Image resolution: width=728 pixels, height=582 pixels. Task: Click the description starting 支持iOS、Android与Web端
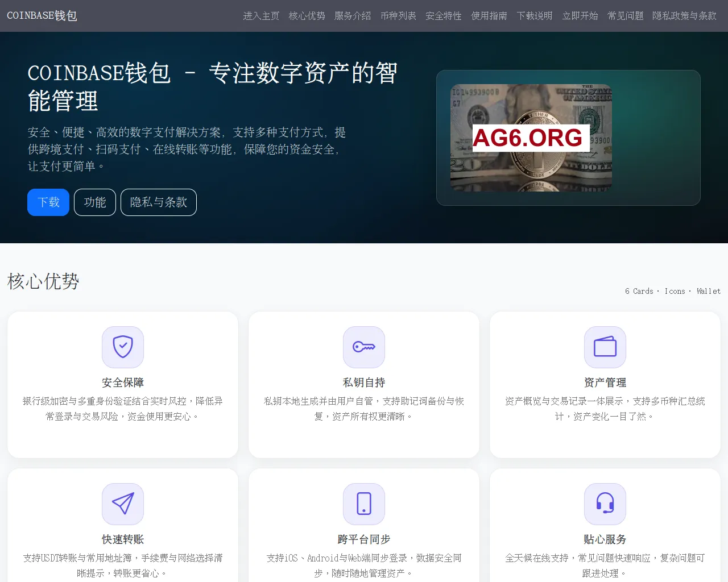pyautogui.click(x=364, y=566)
